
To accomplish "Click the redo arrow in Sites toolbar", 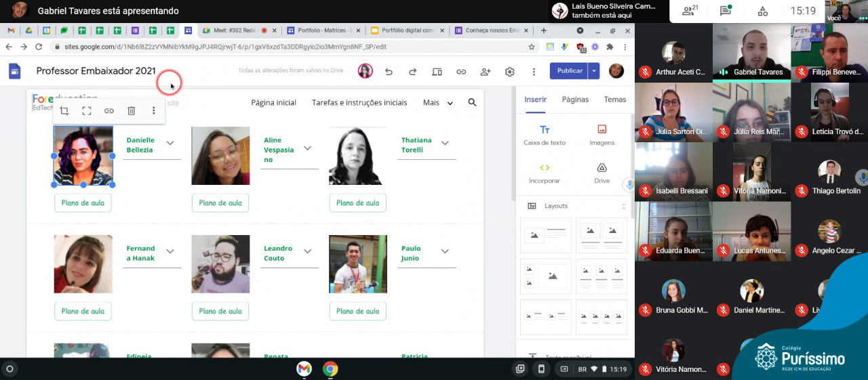I will (x=412, y=72).
